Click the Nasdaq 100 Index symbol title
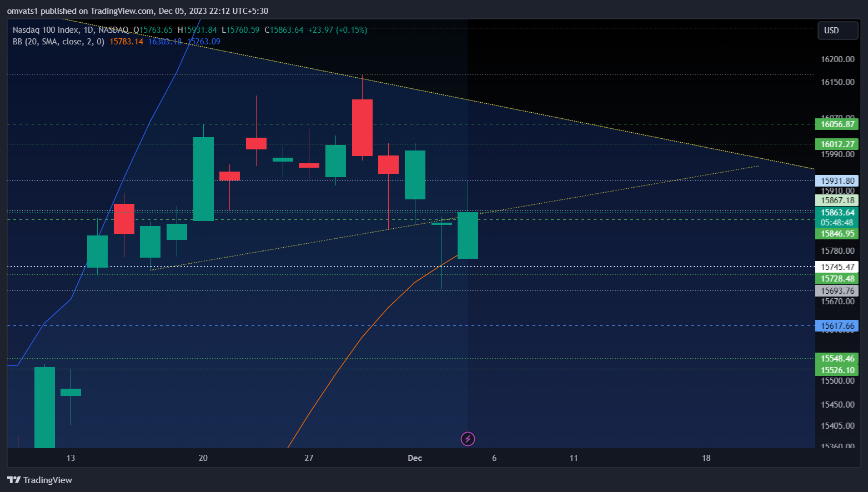Screen dimensions: 868x492 coord(46,30)
